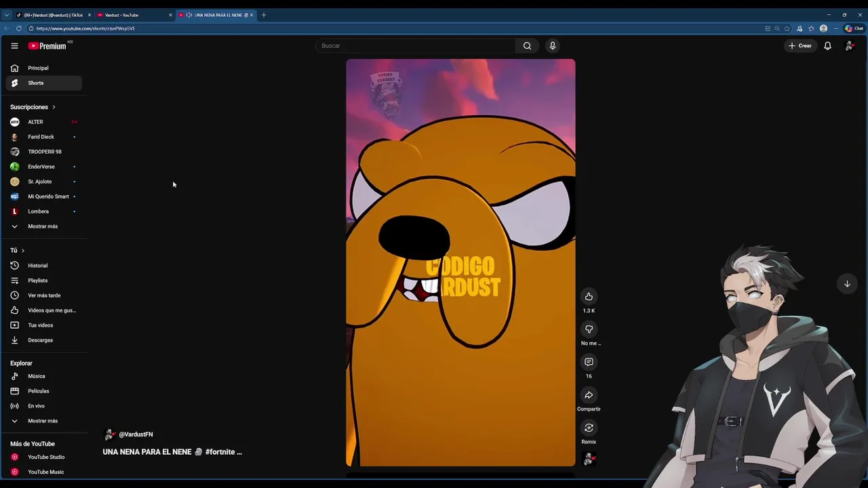Open VardustFN channel avatar
868x488 pixels.
click(x=109, y=434)
